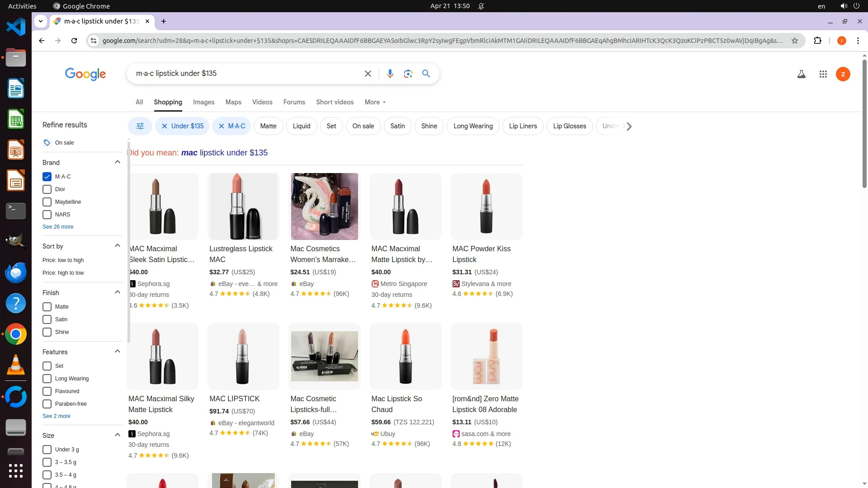Collapse the Brand filter section
The width and height of the screenshot is (868, 488).
[x=118, y=162]
